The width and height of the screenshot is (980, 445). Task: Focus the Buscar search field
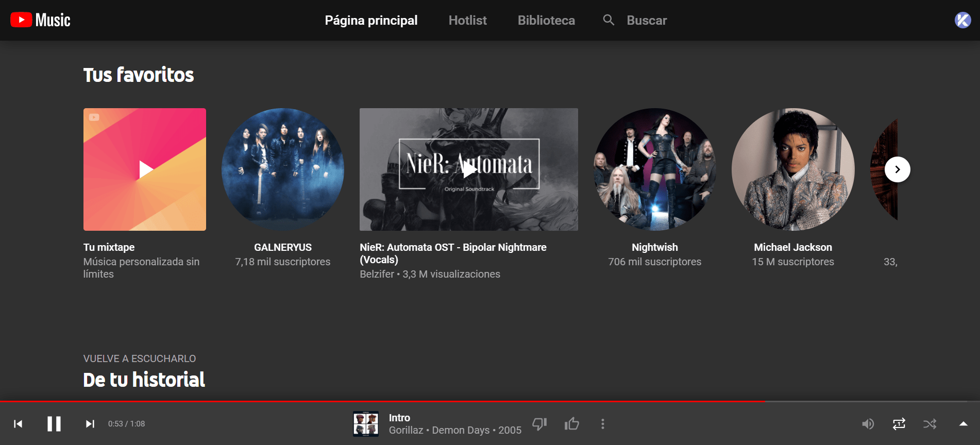click(647, 20)
